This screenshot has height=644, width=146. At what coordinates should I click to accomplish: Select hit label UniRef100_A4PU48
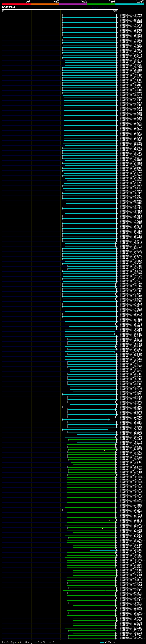click(x=131, y=25)
